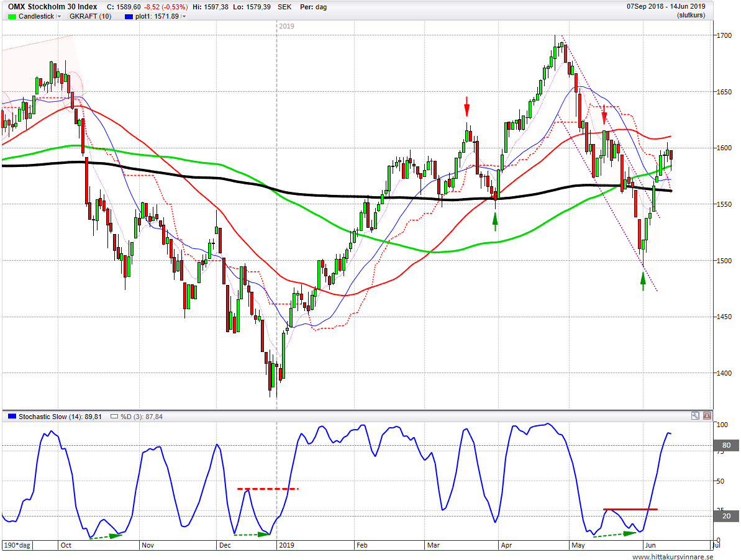Select the GKRAFT (10) indicator label
Image resolution: width=741 pixels, height=560 pixels.
90,17
